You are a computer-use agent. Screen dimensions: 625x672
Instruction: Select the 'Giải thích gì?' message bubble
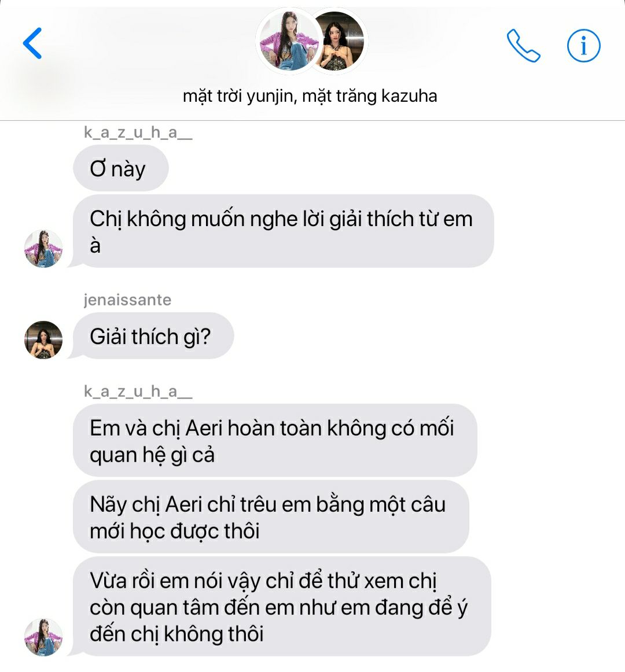[x=153, y=336]
